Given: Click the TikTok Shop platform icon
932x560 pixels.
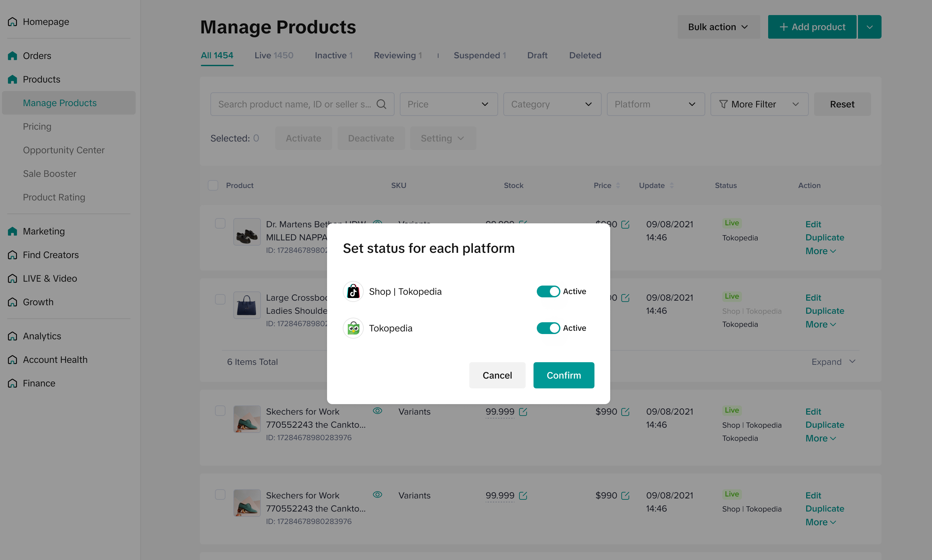Looking at the screenshot, I should (x=353, y=291).
